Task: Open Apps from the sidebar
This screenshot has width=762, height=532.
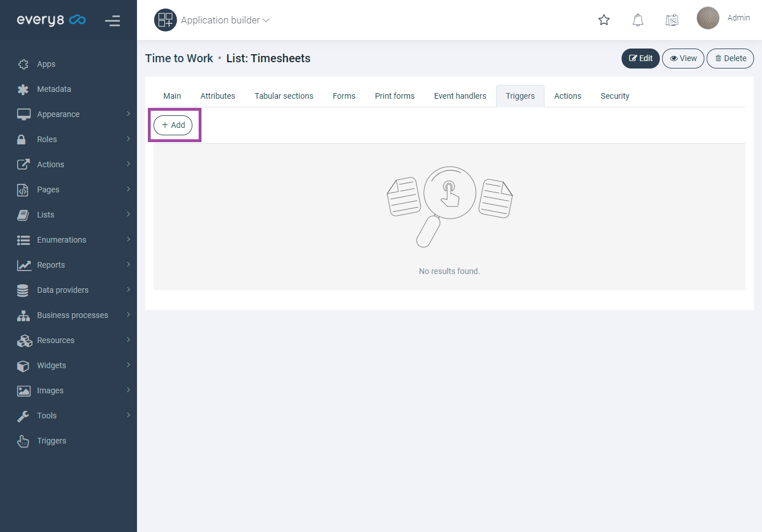Action: click(46, 64)
